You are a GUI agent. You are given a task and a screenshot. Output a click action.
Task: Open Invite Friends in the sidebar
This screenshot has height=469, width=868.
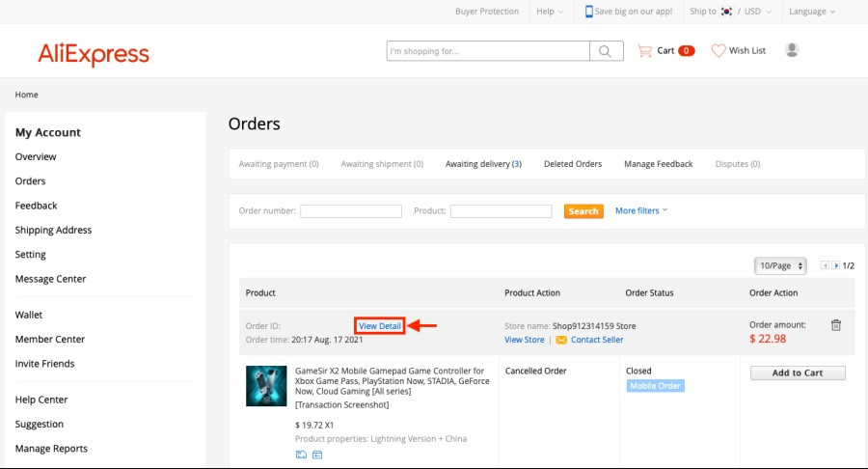click(x=44, y=364)
